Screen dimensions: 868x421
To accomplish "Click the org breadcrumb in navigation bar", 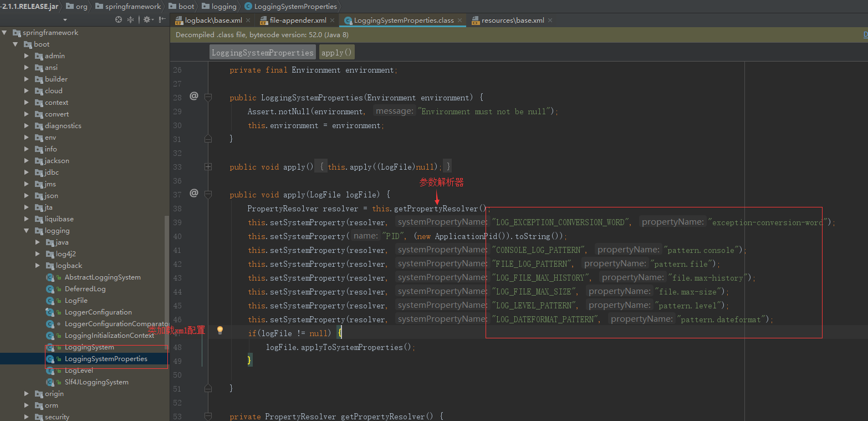I will [76, 6].
